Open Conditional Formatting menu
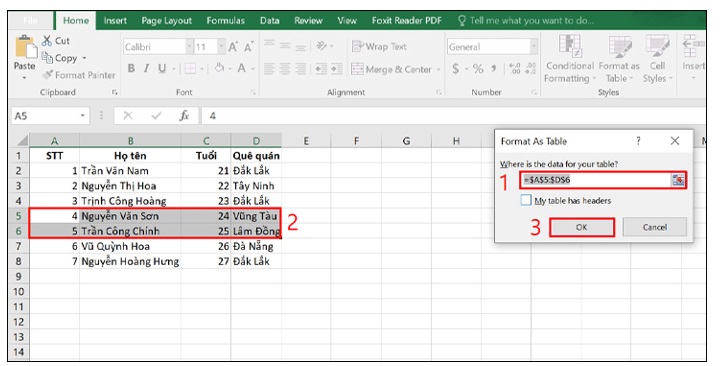The height and width of the screenshot is (366, 721). (570, 59)
